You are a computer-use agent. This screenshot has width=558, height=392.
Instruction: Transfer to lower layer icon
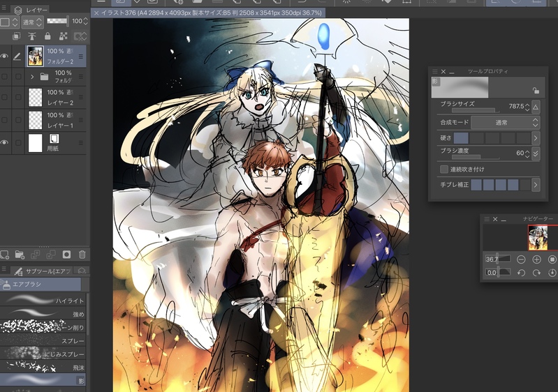pyautogui.click(x=36, y=255)
